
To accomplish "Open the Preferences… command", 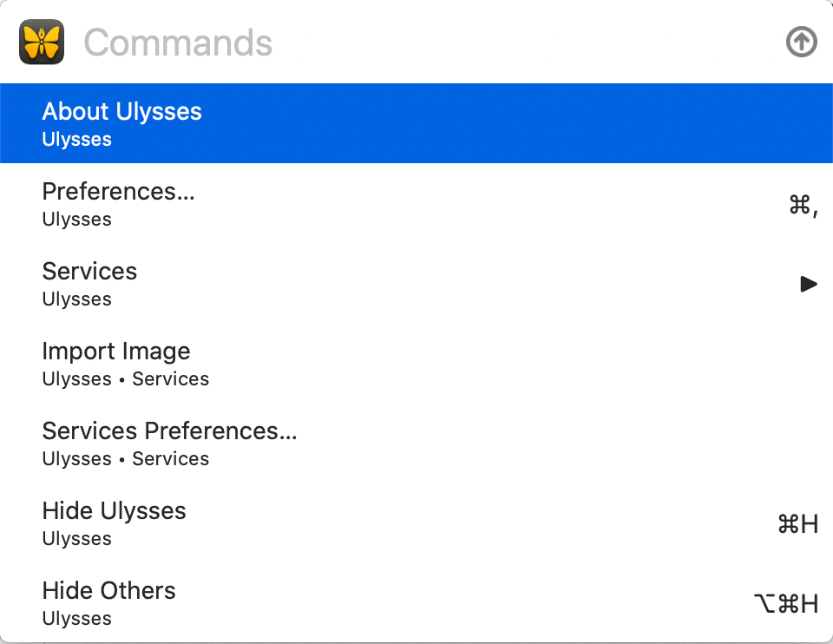I will (x=416, y=203).
